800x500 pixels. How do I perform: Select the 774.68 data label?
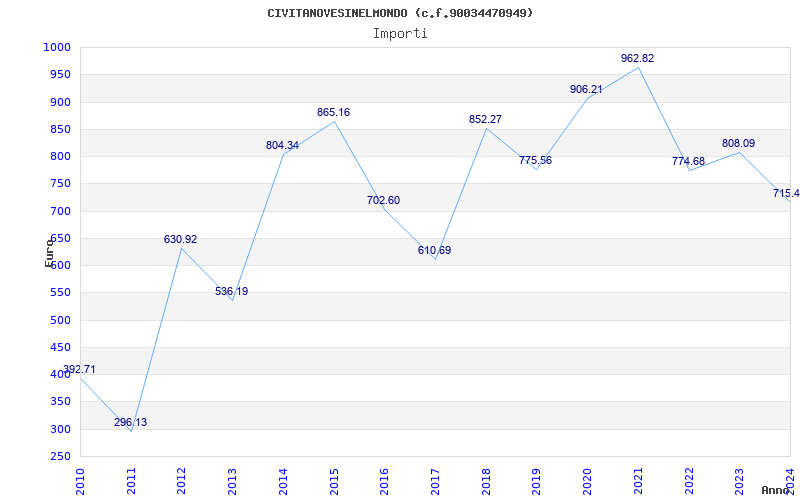(688, 161)
